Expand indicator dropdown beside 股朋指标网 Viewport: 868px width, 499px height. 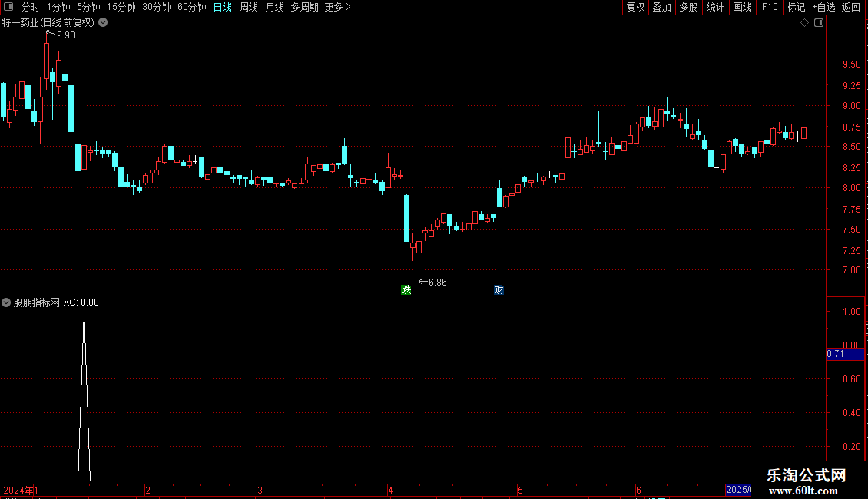[6, 302]
